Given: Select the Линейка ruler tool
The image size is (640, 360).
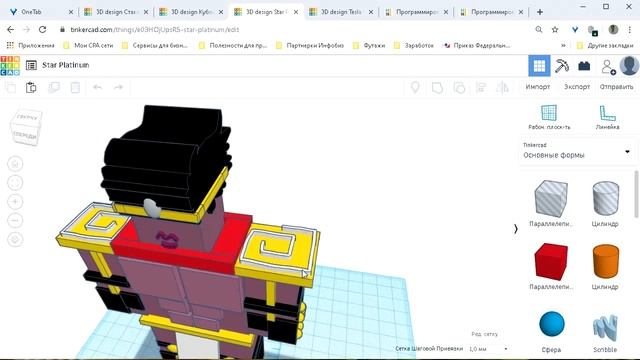Looking at the screenshot, I should (x=607, y=118).
